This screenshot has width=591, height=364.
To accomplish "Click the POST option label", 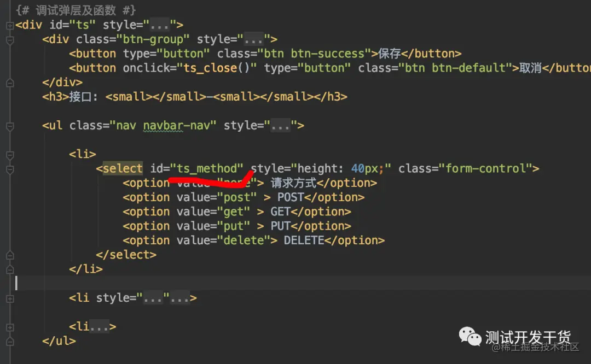I will point(291,197).
